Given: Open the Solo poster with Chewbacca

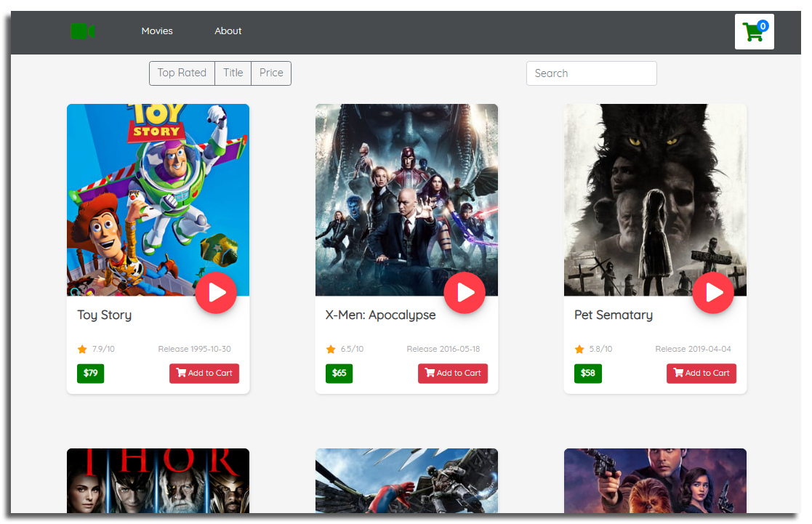Looking at the screenshot, I should click(655, 480).
